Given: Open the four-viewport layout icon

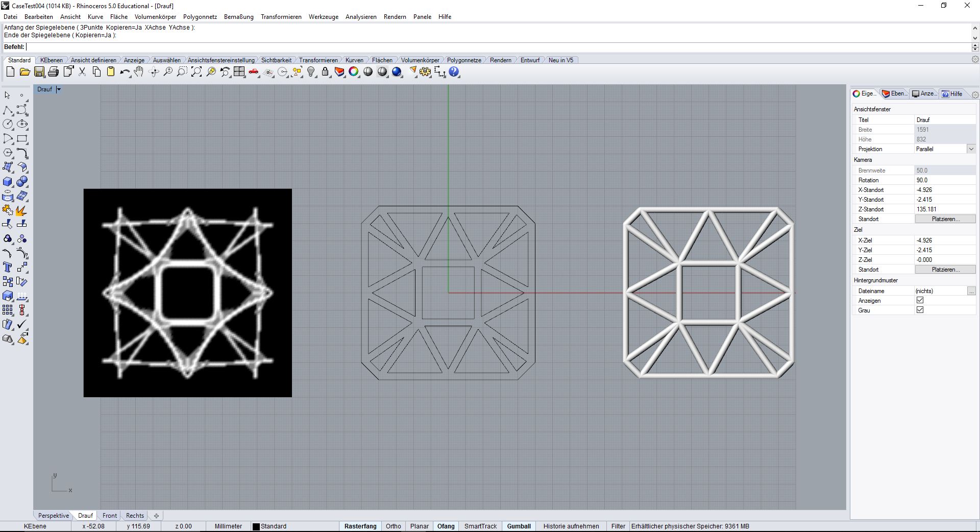Looking at the screenshot, I should point(239,72).
